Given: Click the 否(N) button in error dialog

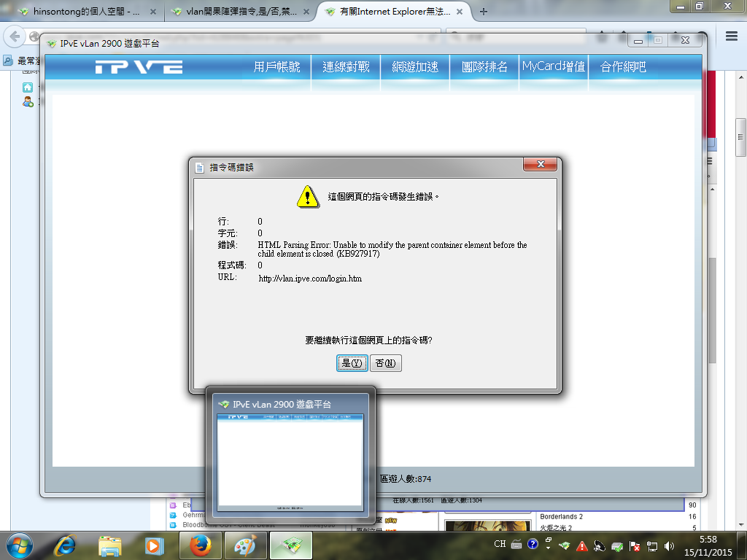Looking at the screenshot, I should 385,363.
